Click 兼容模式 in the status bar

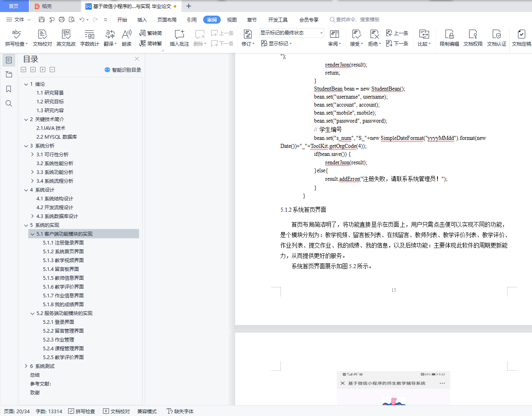click(x=147, y=411)
